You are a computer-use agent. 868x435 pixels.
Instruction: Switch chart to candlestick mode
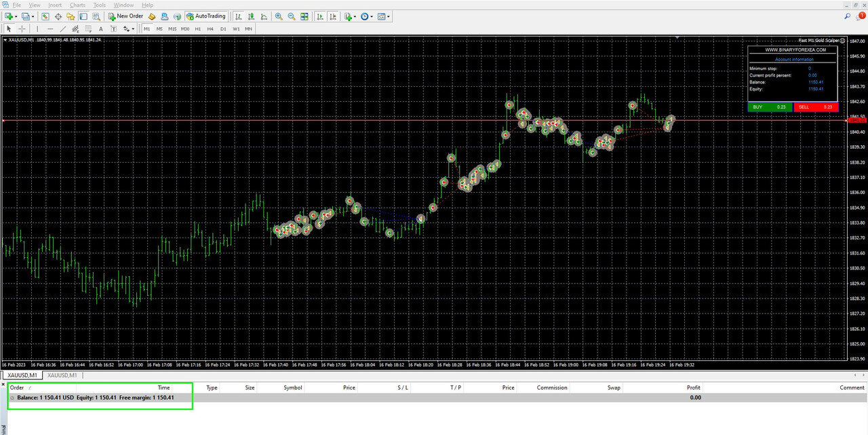coord(252,16)
